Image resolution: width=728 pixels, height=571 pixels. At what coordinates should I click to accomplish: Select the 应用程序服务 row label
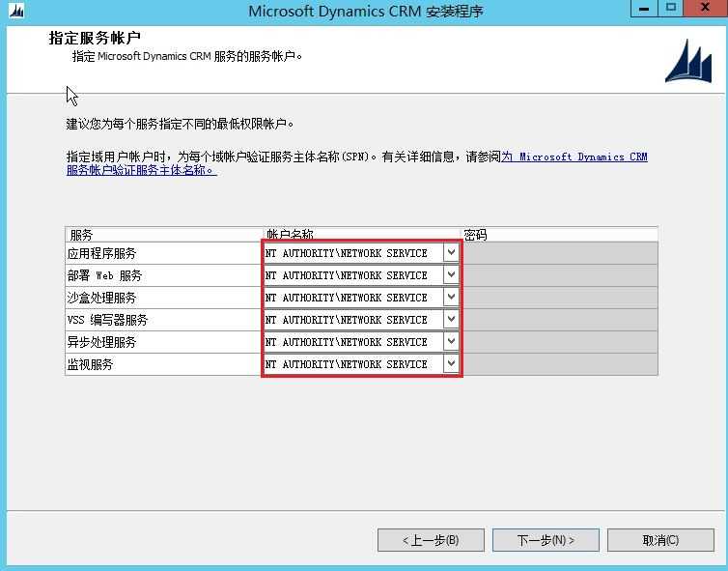click(101, 253)
